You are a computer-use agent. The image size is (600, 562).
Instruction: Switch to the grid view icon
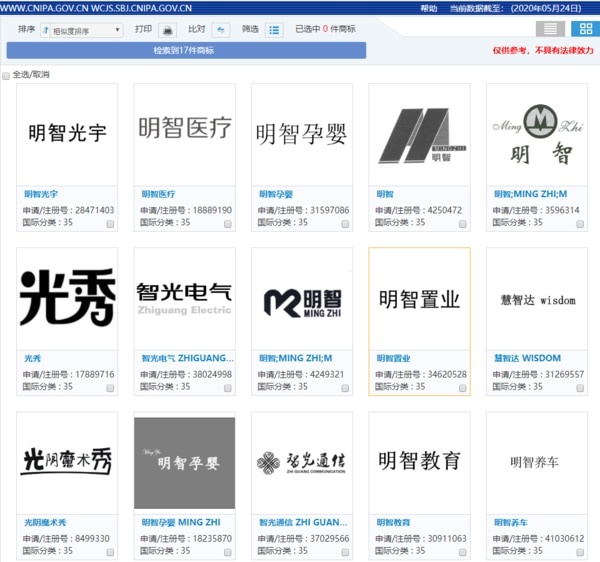tap(585, 29)
